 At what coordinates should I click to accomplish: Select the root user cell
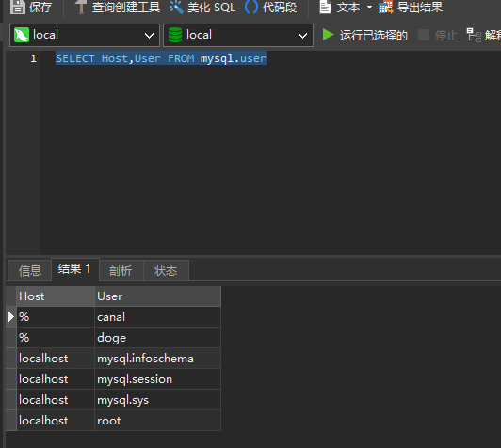pos(158,420)
